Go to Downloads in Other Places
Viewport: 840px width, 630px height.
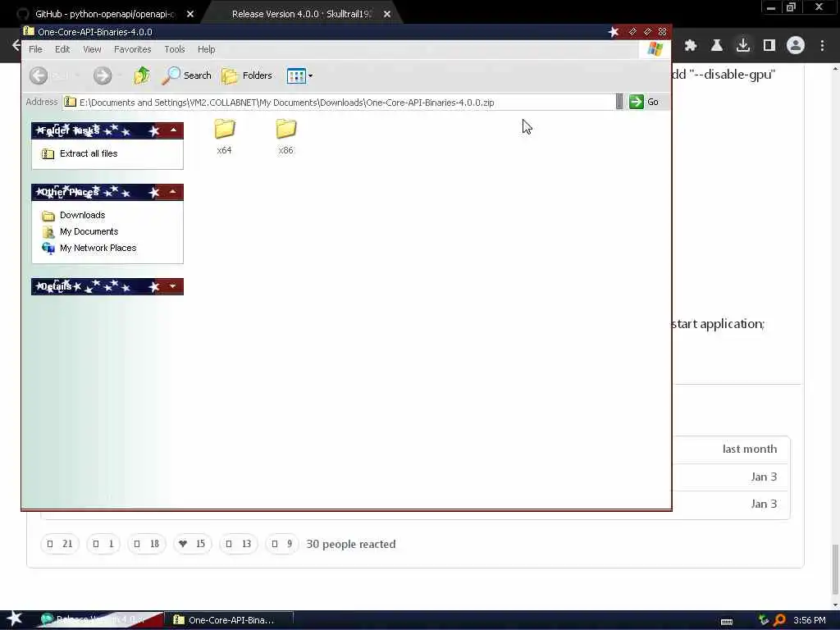[83, 216]
